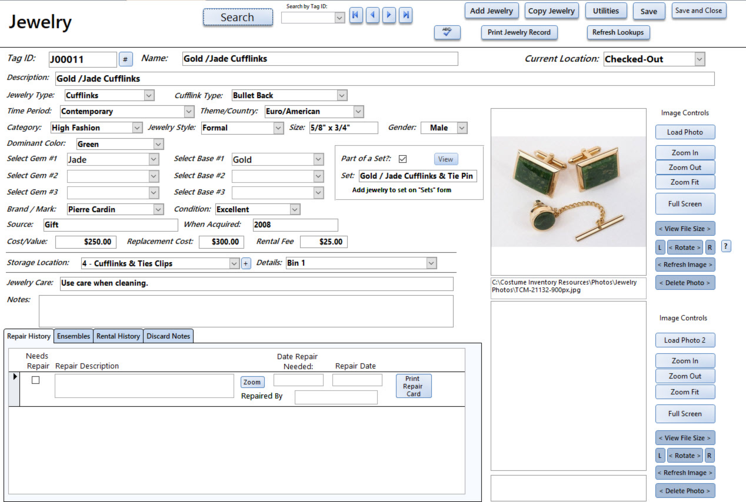Viewport: 746px width, 502px height.
Task: Check the Needs Repair checkbox
Action: click(x=36, y=380)
